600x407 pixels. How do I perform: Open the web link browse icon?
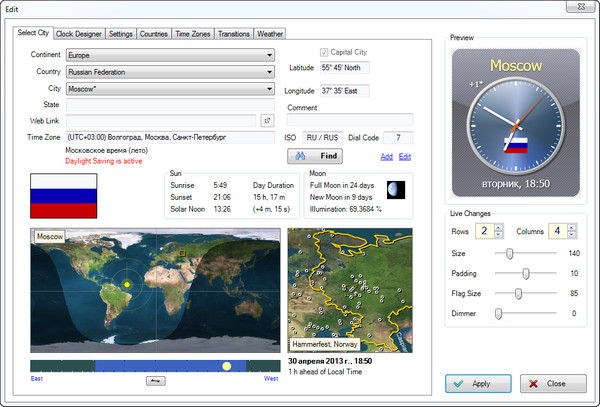click(267, 121)
